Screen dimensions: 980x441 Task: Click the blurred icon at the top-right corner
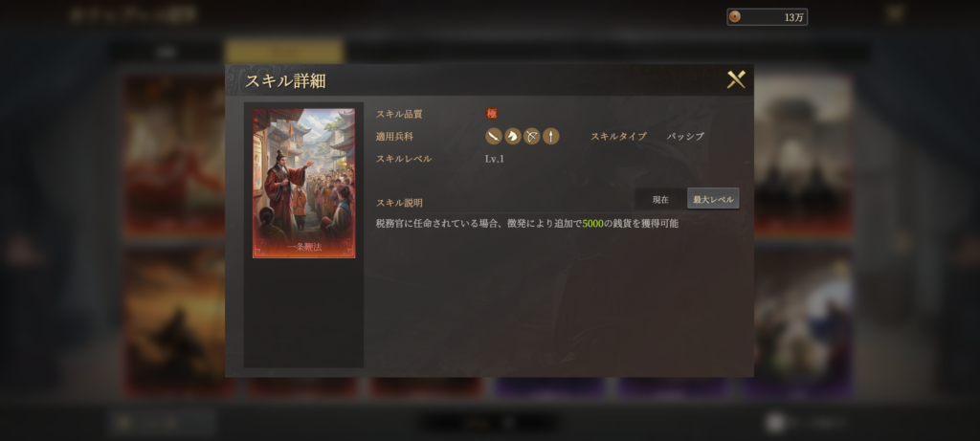[x=895, y=13]
